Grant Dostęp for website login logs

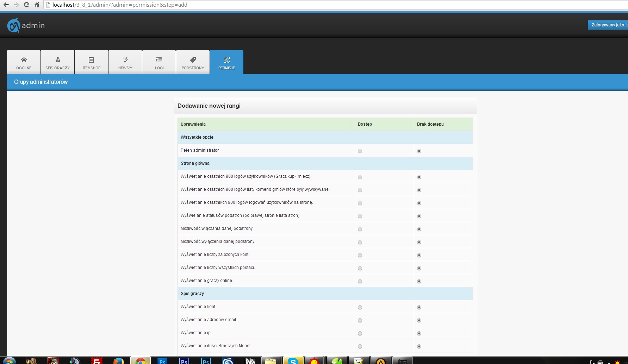pyautogui.click(x=360, y=203)
